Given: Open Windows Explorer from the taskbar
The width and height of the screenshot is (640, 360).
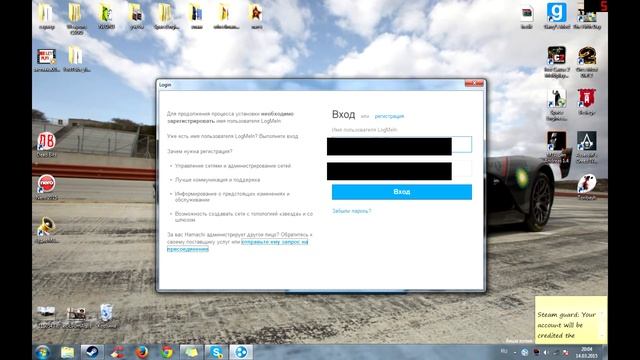Looking at the screenshot, I should [67, 352].
